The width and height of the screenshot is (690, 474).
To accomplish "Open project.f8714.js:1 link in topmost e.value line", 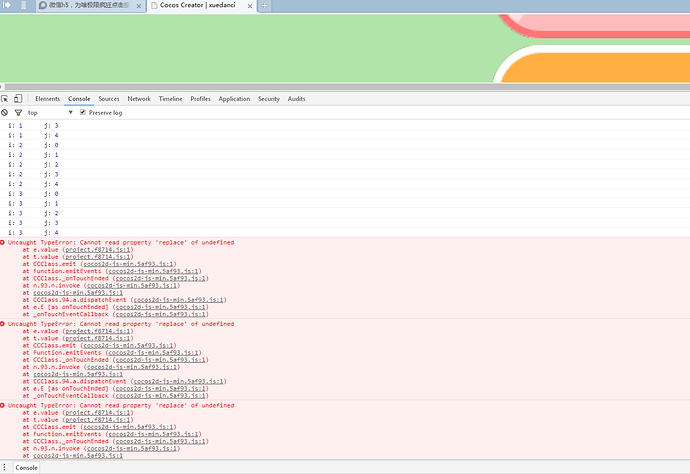I will 98,250.
